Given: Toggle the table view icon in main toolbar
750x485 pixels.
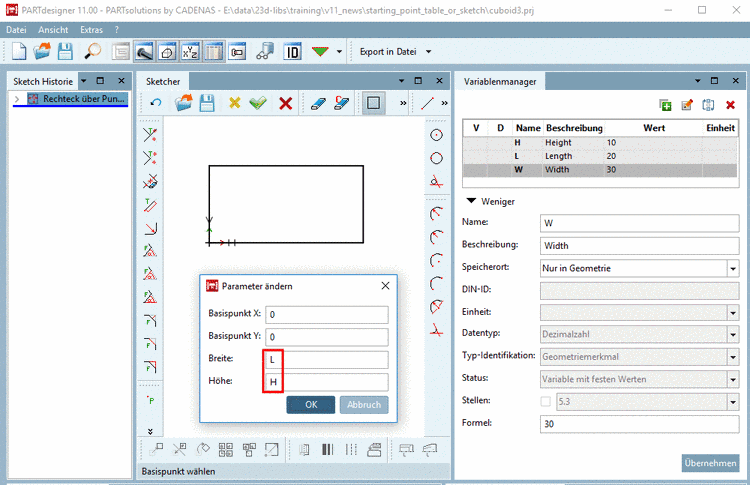Looking at the screenshot, I should [x=214, y=52].
